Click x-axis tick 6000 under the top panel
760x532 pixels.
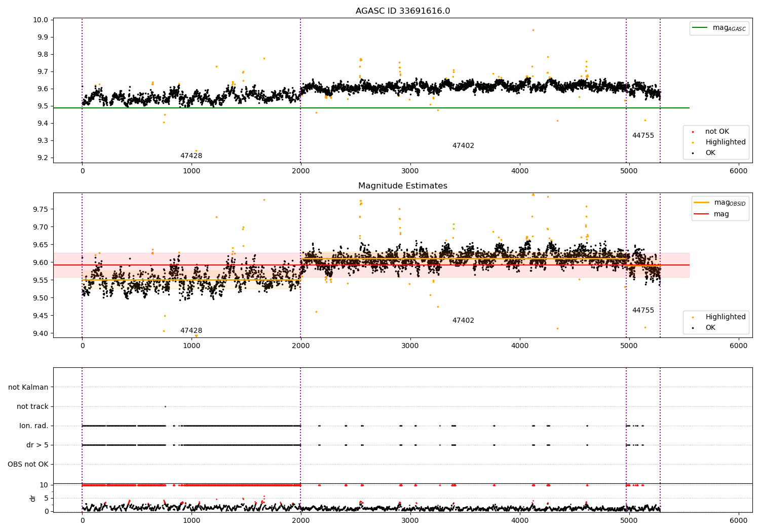[738, 171]
